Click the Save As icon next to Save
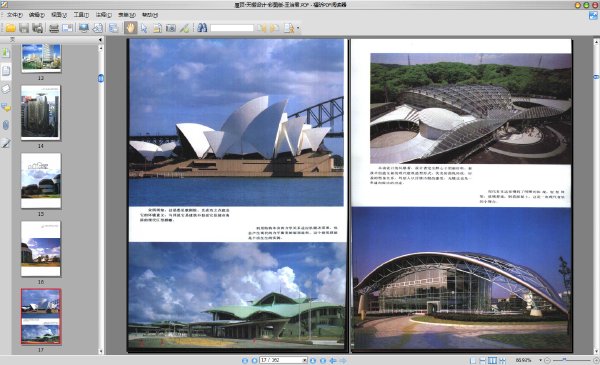Viewport: 600px width, 365px height. [x=38, y=28]
